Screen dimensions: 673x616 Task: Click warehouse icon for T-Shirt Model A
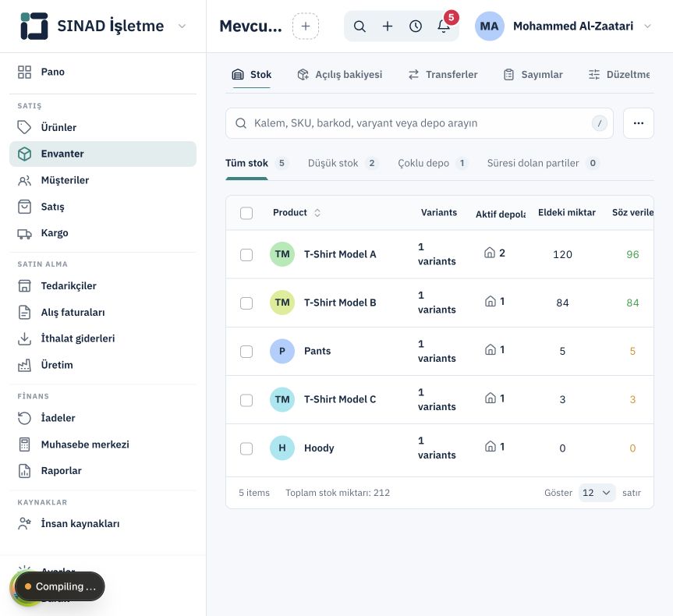[490, 253]
